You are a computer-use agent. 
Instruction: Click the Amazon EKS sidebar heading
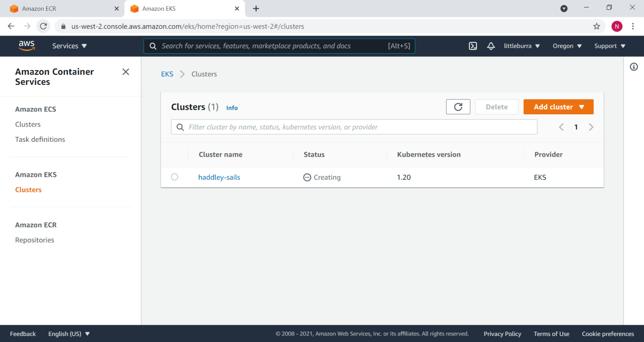[36, 174]
